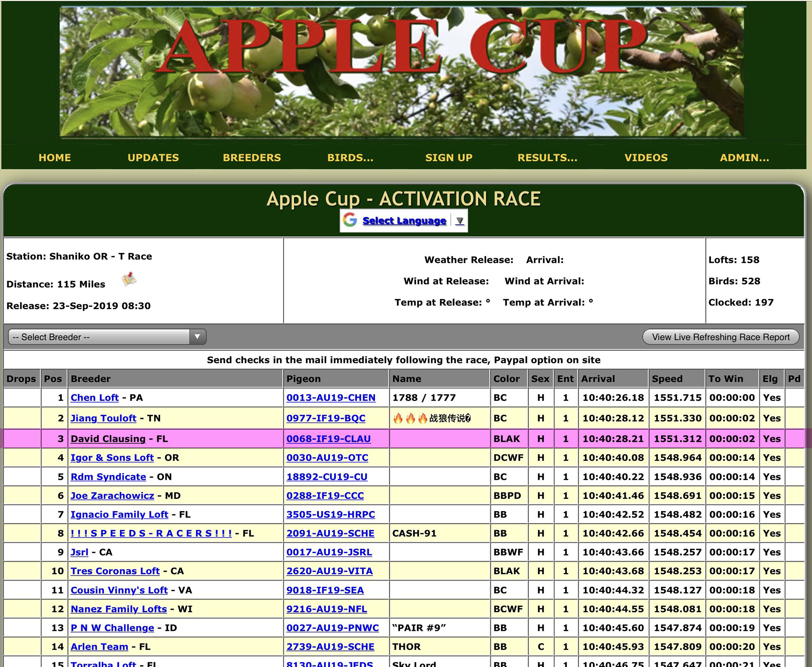Click the Speed column header
This screenshot has width=812, height=667.
click(667, 378)
